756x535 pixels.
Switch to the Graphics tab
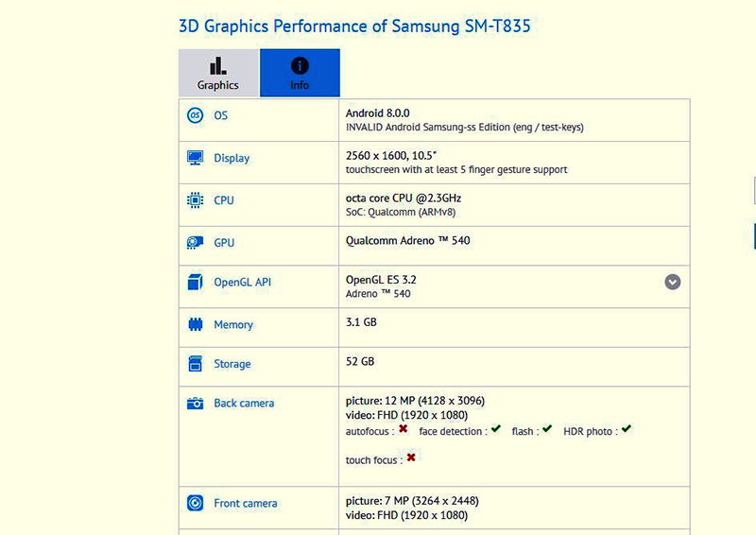pos(218,73)
